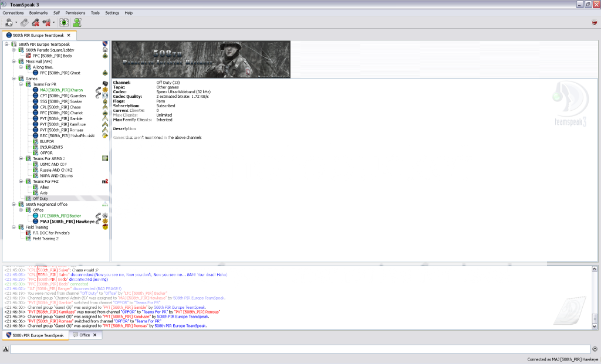Click the FH2 icon next to Teams For FH2
This screenshot has width=601, height=364.
coord(105,181)
